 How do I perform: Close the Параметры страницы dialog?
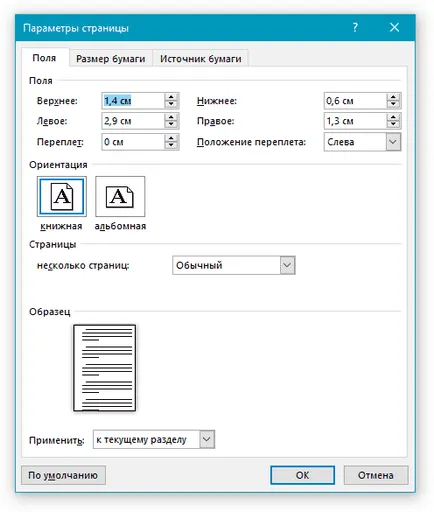[395, 28]
